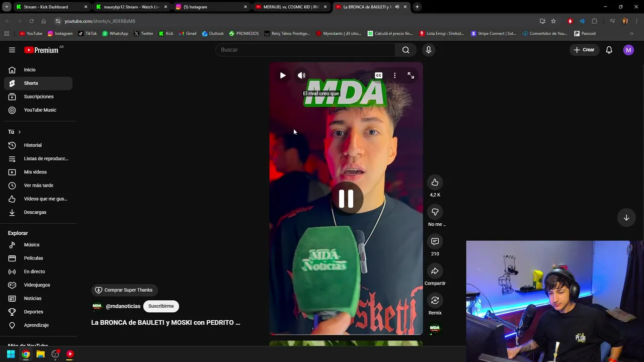Screen dimensions: 644x362
Task: Mute the La BRONCA tab audio icon
Action: pyautogui.click(x=397, y=7)
